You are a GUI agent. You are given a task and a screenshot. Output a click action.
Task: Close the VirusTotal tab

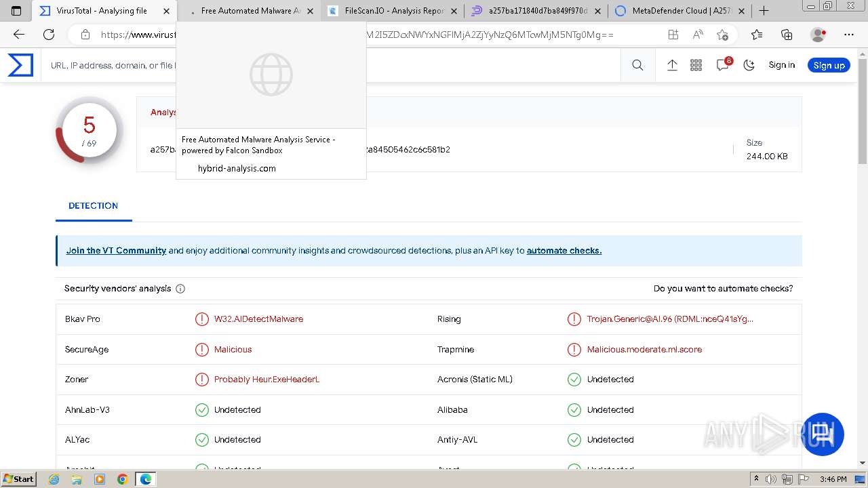tap(167, 11)
